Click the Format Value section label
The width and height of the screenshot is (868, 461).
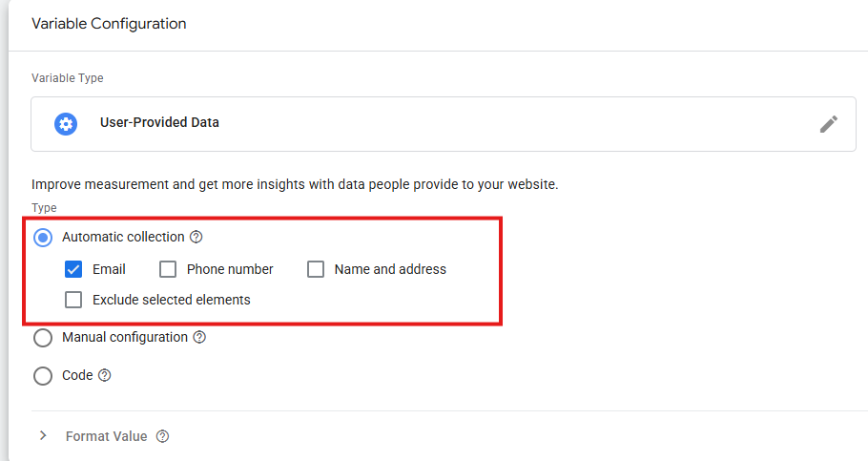106,436
